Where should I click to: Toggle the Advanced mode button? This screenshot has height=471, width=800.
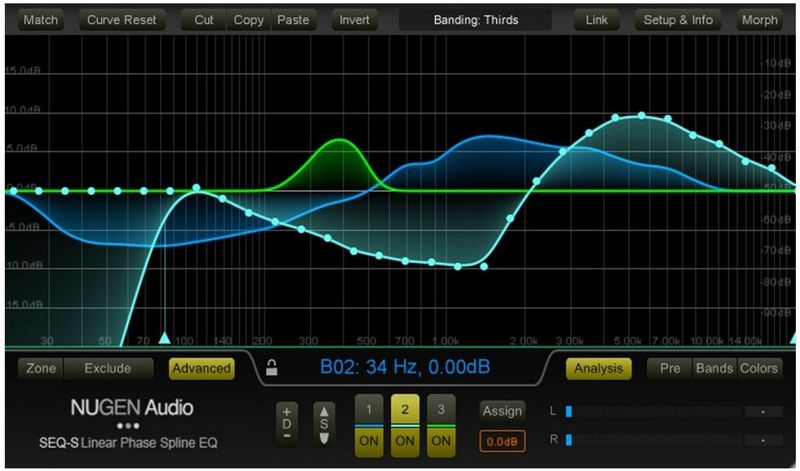202,368
